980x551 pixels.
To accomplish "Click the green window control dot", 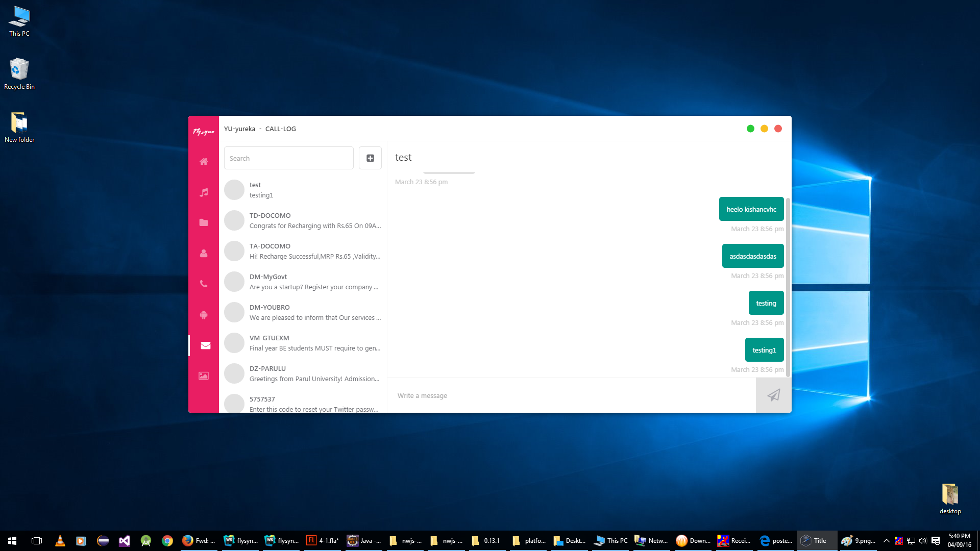I will point(750,129).
